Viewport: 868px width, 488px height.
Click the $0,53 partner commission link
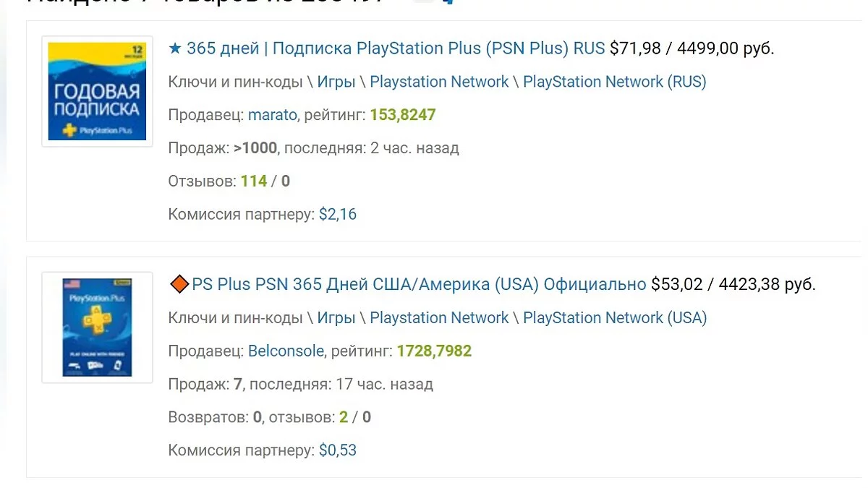338,450
